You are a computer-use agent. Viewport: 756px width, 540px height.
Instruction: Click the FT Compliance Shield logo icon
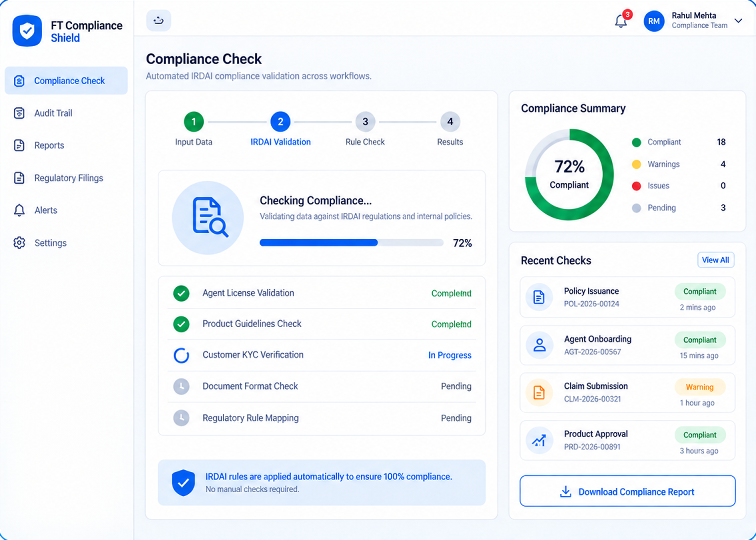point(27,31)
